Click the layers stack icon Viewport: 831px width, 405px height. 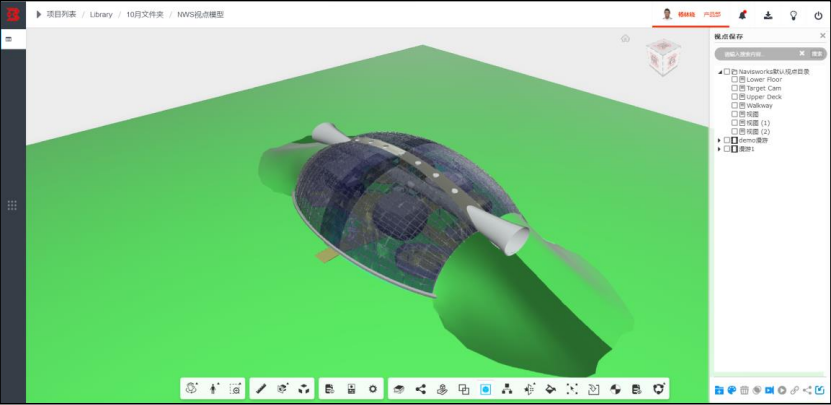coord(399,389)
